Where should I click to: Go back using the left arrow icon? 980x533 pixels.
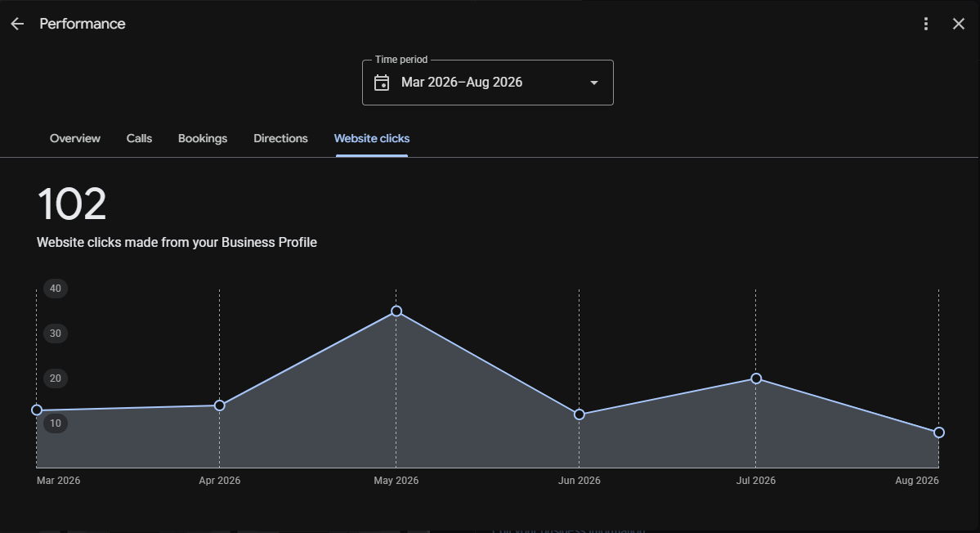[17, 24]
